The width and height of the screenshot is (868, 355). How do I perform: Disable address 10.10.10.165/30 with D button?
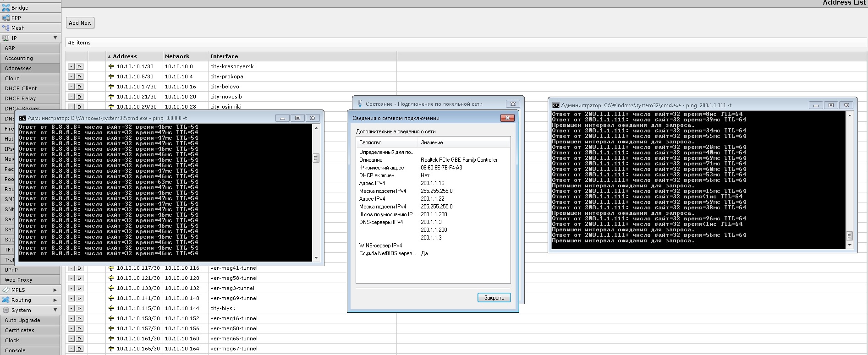79,349
